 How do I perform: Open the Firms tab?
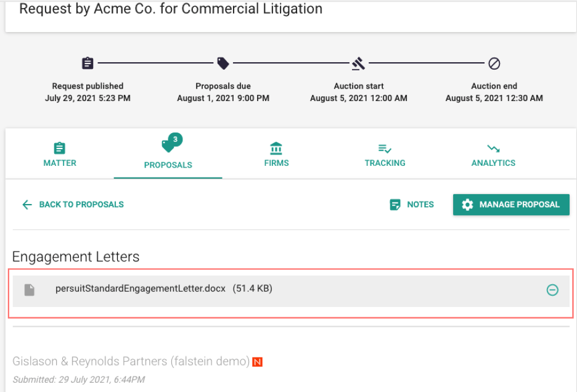[276, 155]
